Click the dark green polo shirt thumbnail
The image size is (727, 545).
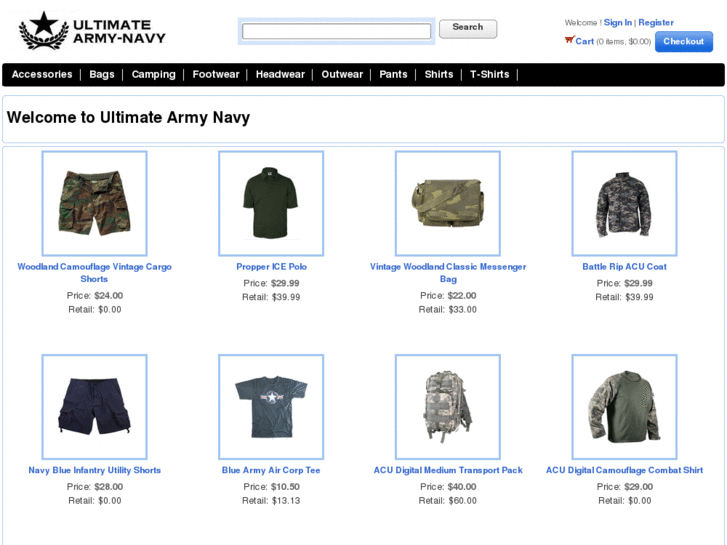[271, 203]
